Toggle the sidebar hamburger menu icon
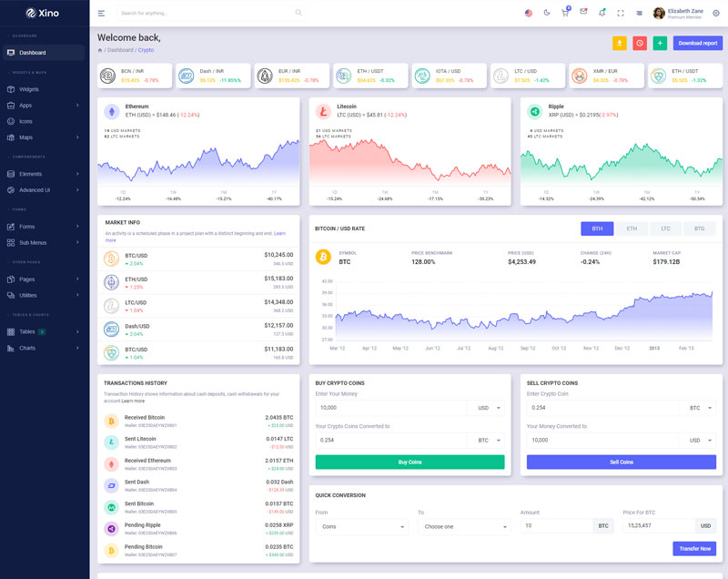Image resolution: width=728 pixels, height=579 pixels. (x=101, y=14)
